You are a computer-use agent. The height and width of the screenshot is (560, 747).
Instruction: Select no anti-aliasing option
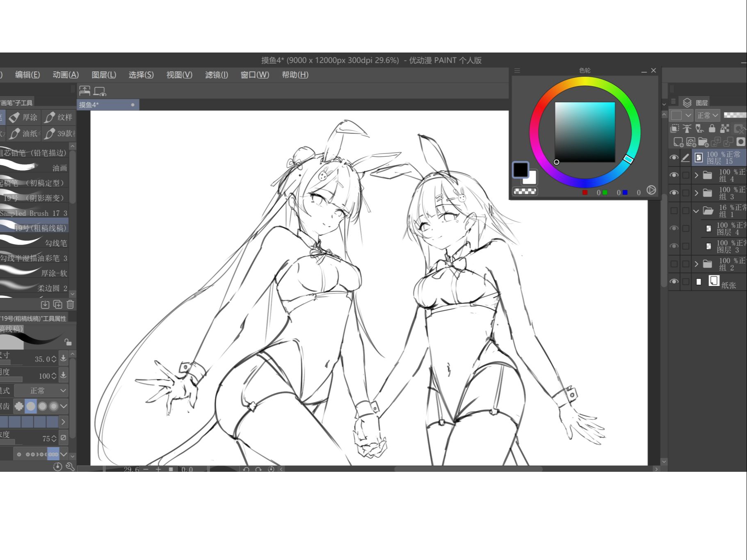point(19,406)
